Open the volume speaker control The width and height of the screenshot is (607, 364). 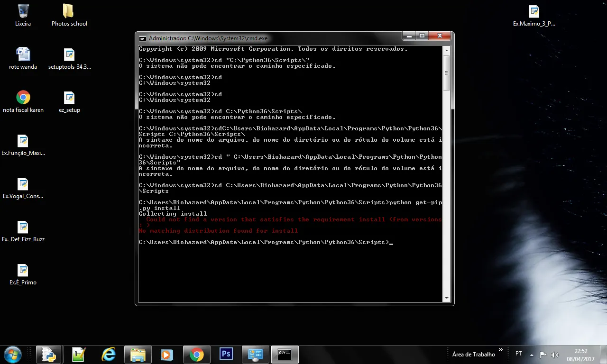555,355
